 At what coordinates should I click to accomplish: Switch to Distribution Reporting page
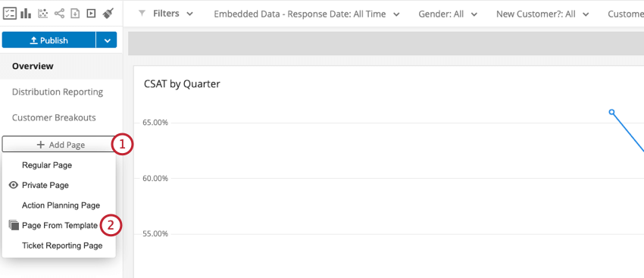point(58,92)
